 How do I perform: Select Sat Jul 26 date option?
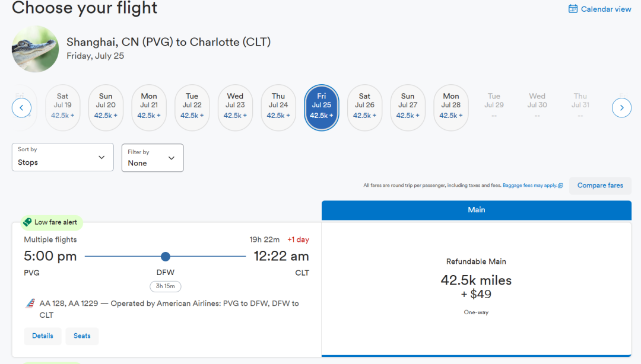pos(364,107)
